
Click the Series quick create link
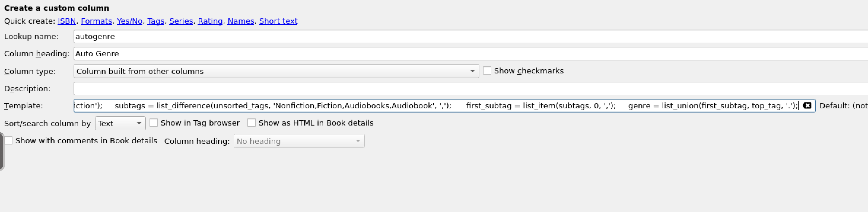pos(181,21)
